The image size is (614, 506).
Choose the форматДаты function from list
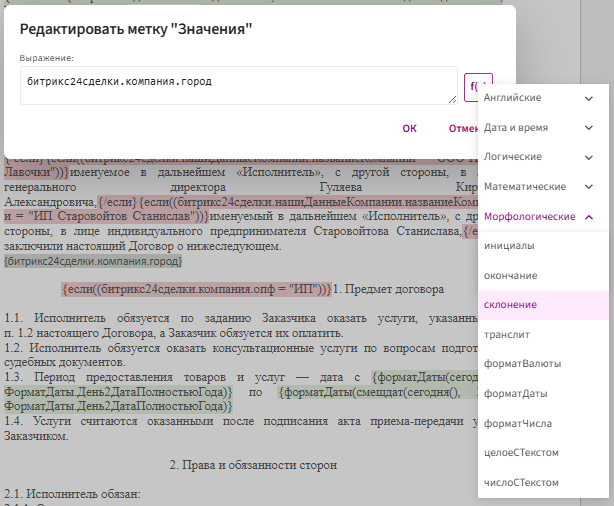(518, 393)
